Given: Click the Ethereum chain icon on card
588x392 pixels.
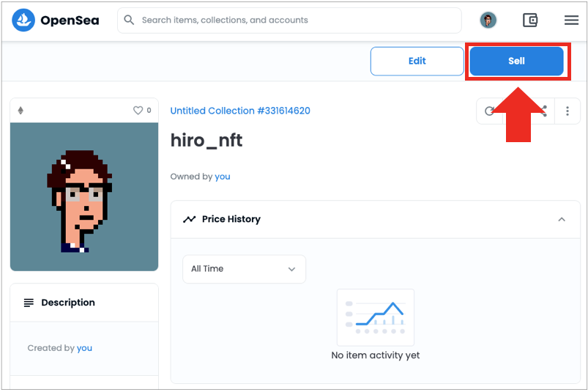Looking at the screenshot, I should 21,111.
